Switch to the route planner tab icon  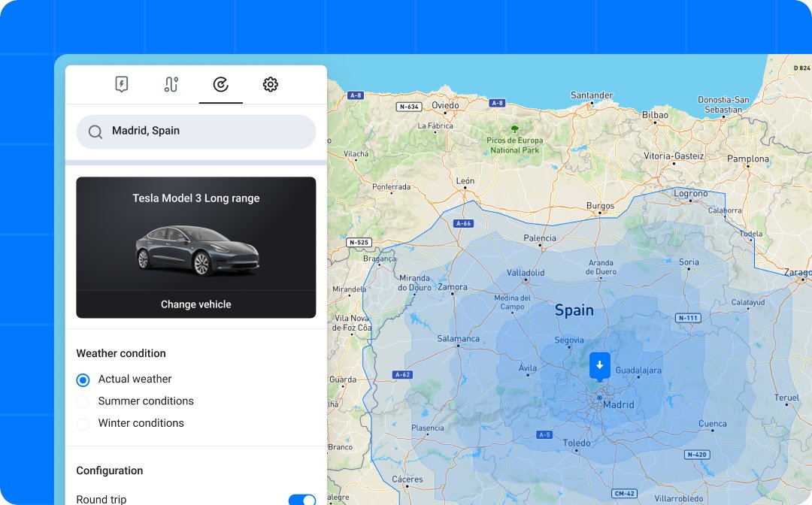(171, 84)
